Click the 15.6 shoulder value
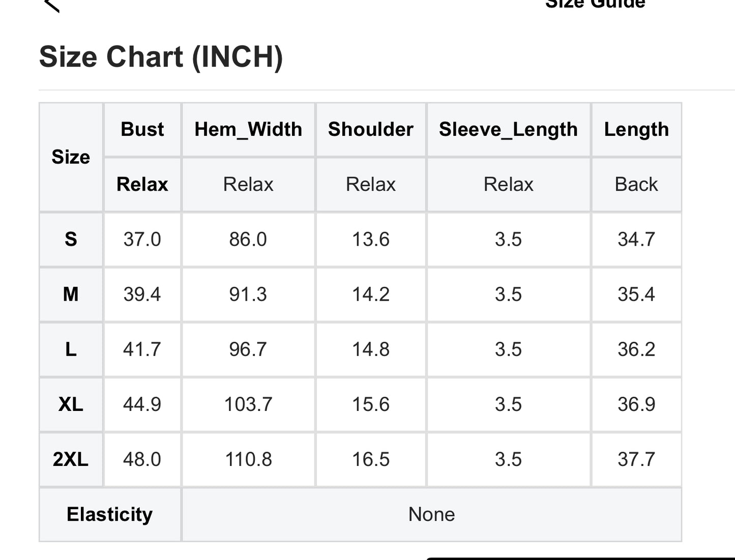 click(370, 404)
